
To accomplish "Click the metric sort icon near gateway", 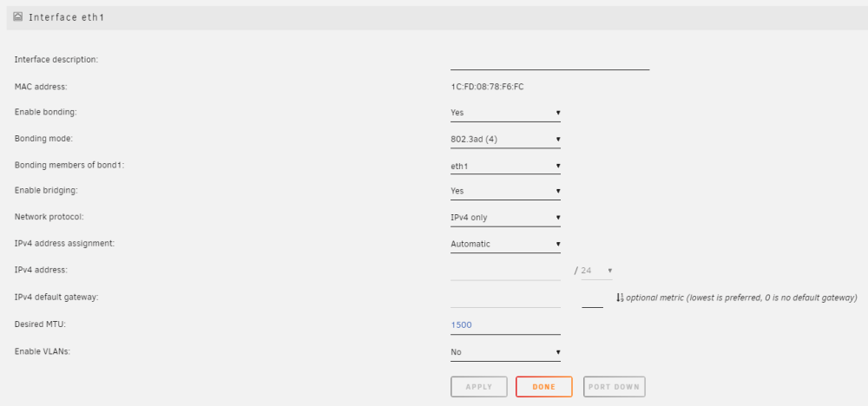I will click(x=620, y=298).
